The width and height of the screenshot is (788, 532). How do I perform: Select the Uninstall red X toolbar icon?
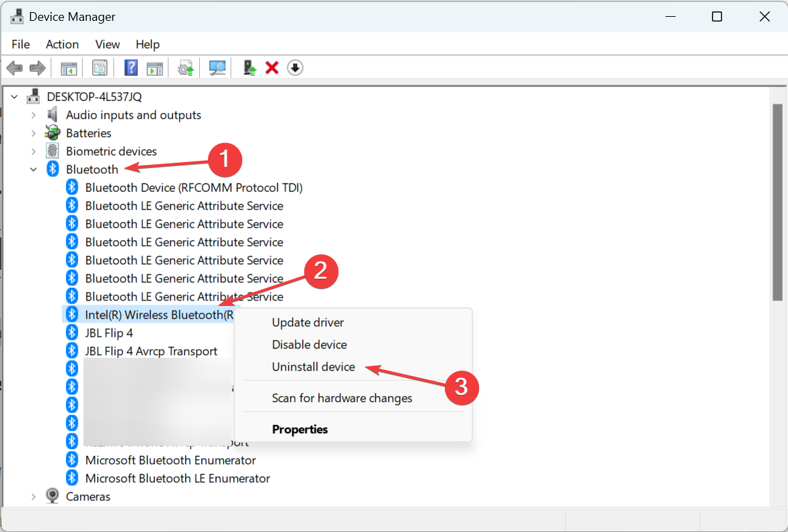(x=271, y=67)
